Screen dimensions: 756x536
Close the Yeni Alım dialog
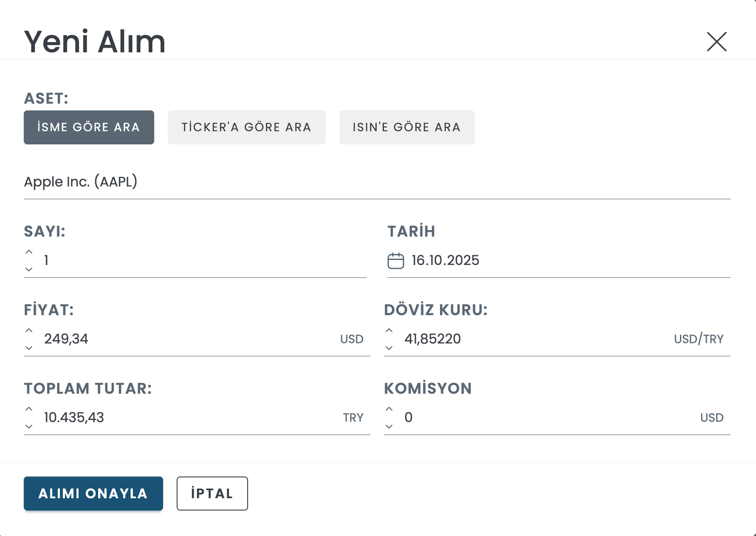[717, 41]
